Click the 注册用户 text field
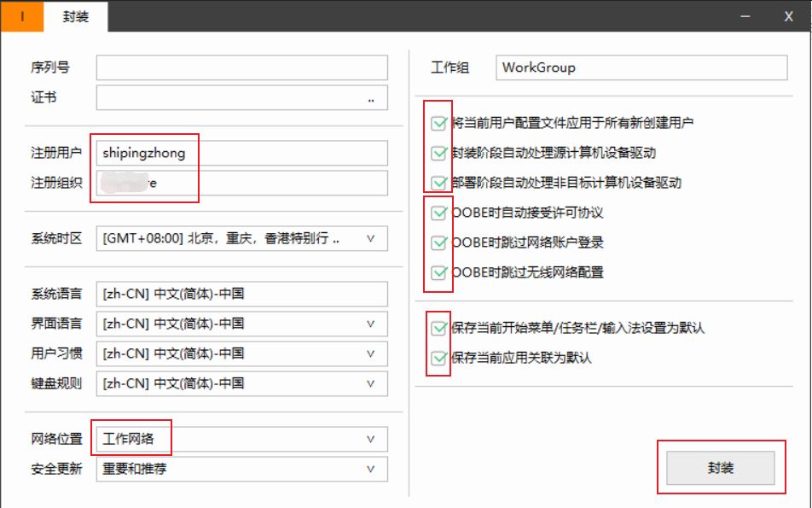The height and width of the screenshot is (508, 812). coord(241,154)
